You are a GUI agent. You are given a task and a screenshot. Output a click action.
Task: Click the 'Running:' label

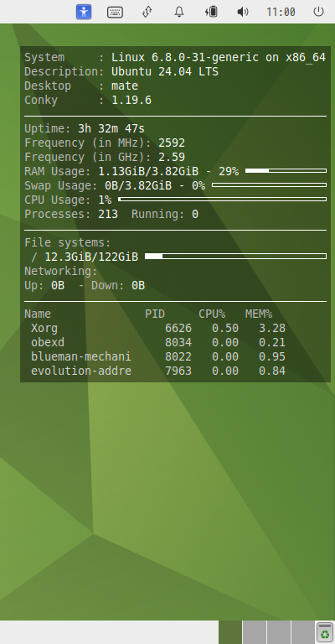[x=158, y=215]
